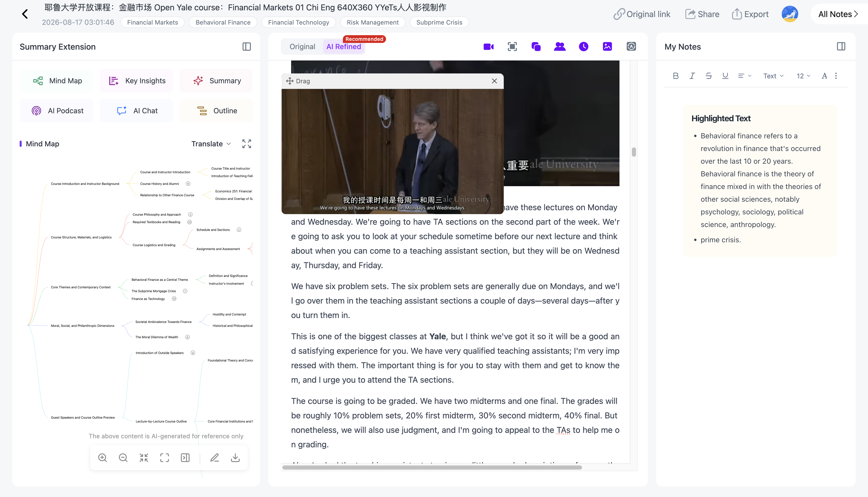
Task: Toggle bold formatting in My Notes
Action: (x=676, y=76)
